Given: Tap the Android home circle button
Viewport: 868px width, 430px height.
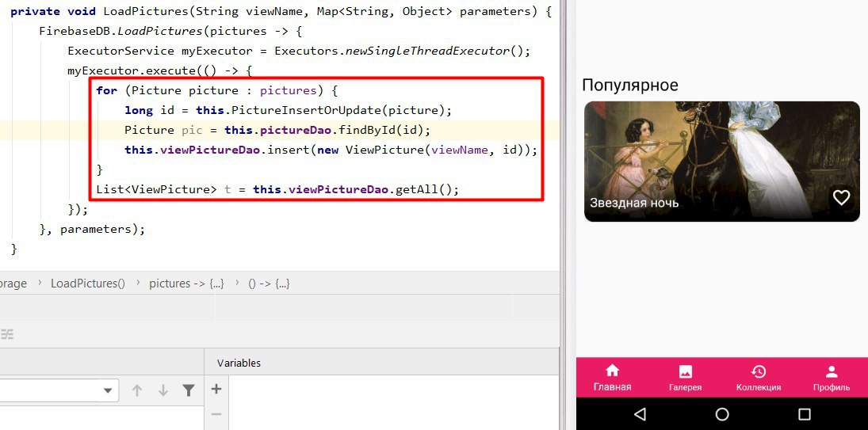Looking at the screenshot, I should click(x=722, y=414).
